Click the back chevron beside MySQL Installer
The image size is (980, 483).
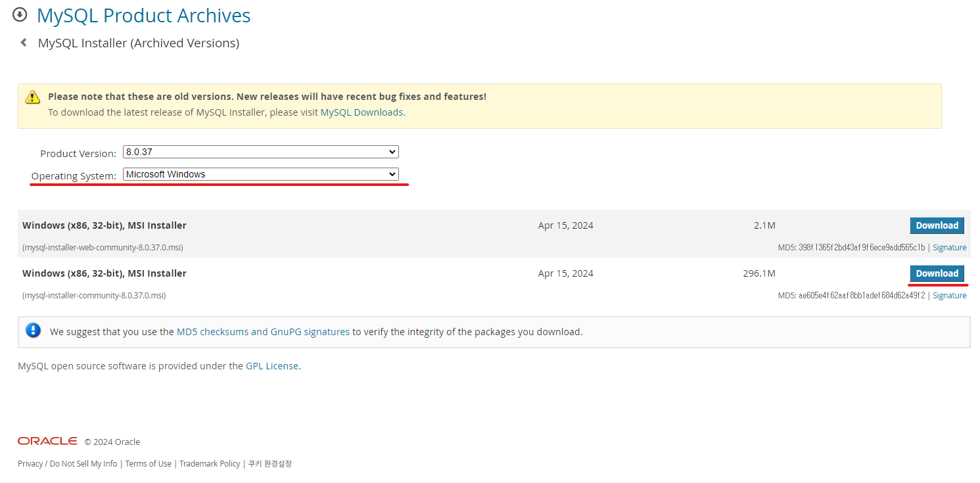pyautogui.click(x=24, y=43)
